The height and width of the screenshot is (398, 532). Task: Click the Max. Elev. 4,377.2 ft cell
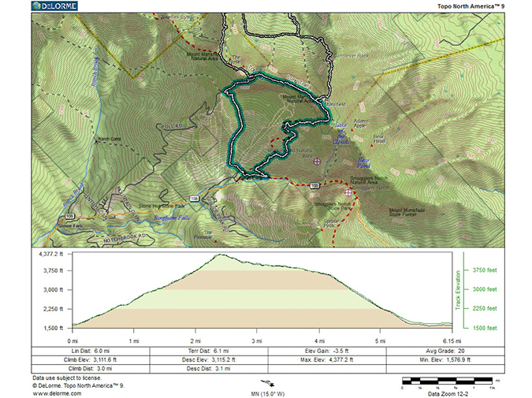tap(327, 359)
